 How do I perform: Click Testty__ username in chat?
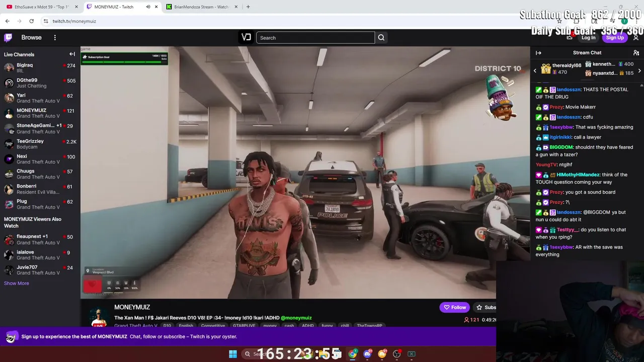(568, 230)
